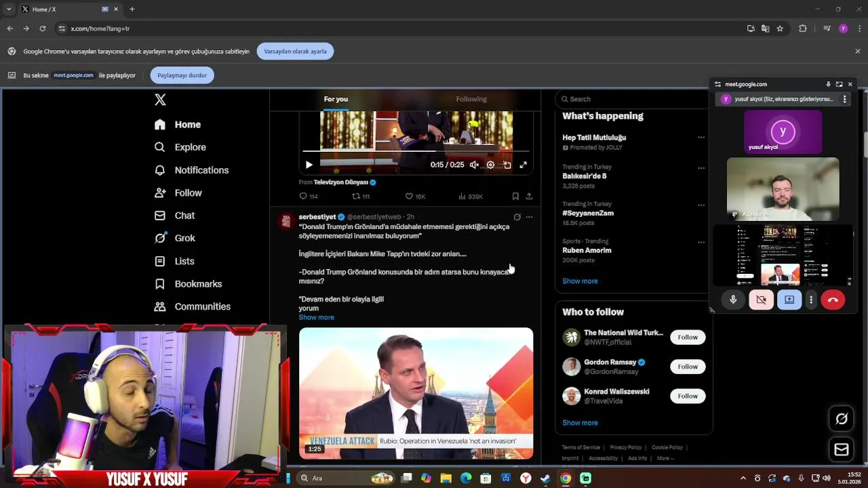Open Lists in the X sidebar

point(174,261)
